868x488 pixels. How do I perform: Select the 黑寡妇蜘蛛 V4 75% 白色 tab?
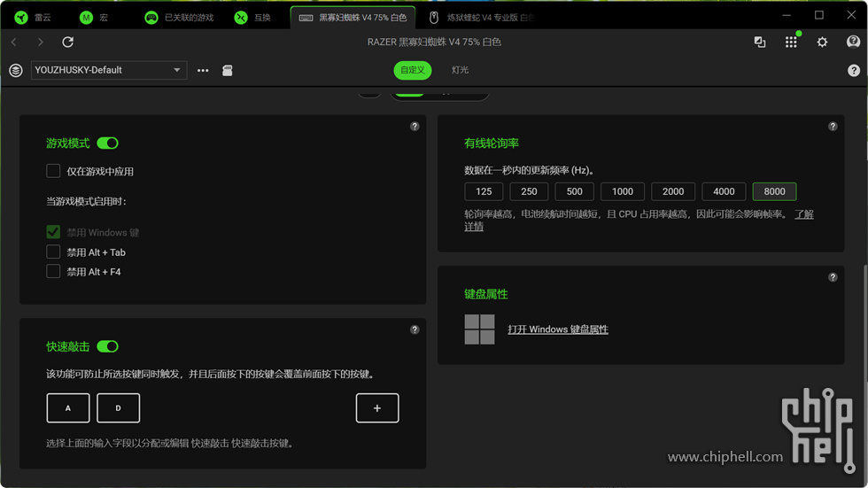click(353, 18)
